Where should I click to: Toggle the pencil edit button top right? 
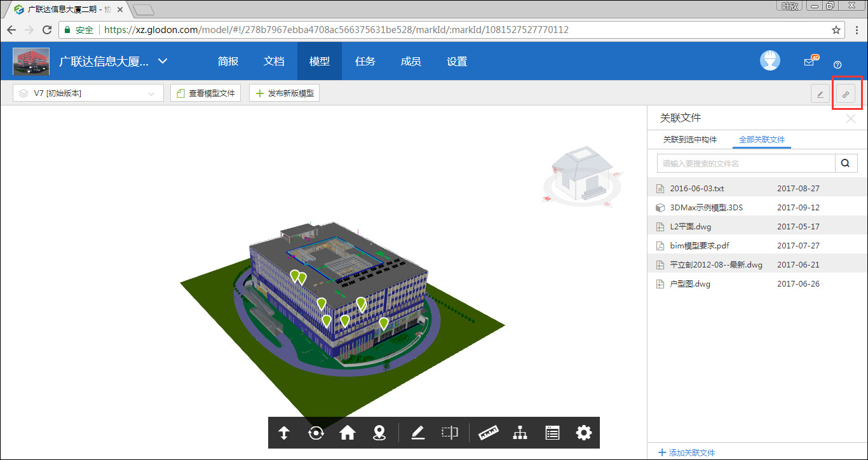(820, 94)
